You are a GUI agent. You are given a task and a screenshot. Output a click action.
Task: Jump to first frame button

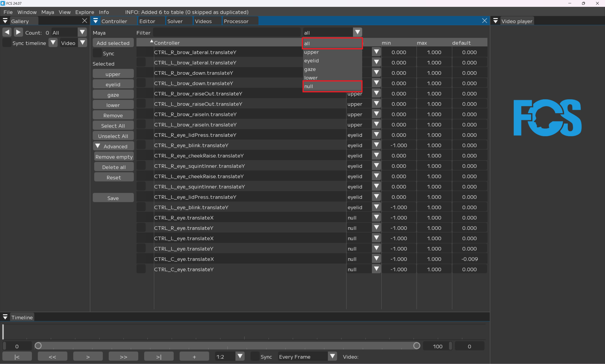pos(17,357)
